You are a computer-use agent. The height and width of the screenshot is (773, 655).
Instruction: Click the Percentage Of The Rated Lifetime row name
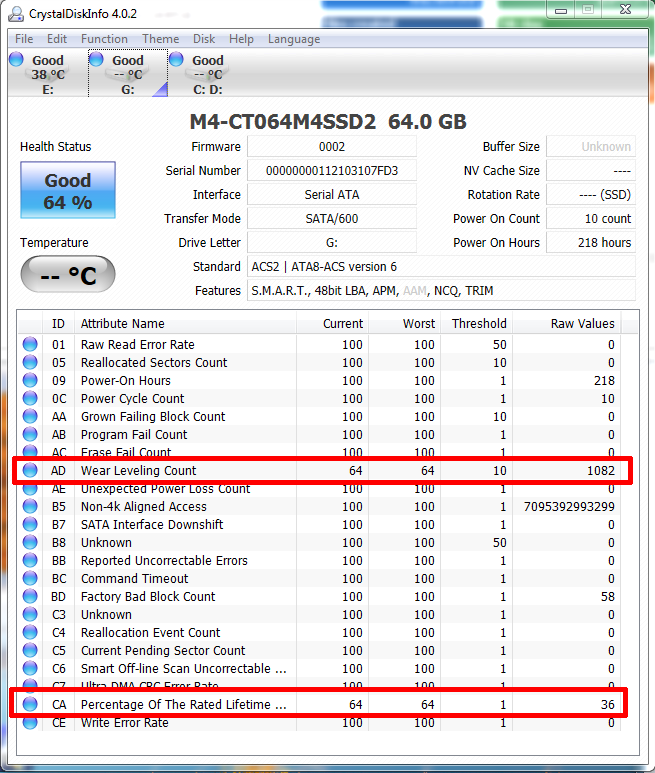point(183,704)
